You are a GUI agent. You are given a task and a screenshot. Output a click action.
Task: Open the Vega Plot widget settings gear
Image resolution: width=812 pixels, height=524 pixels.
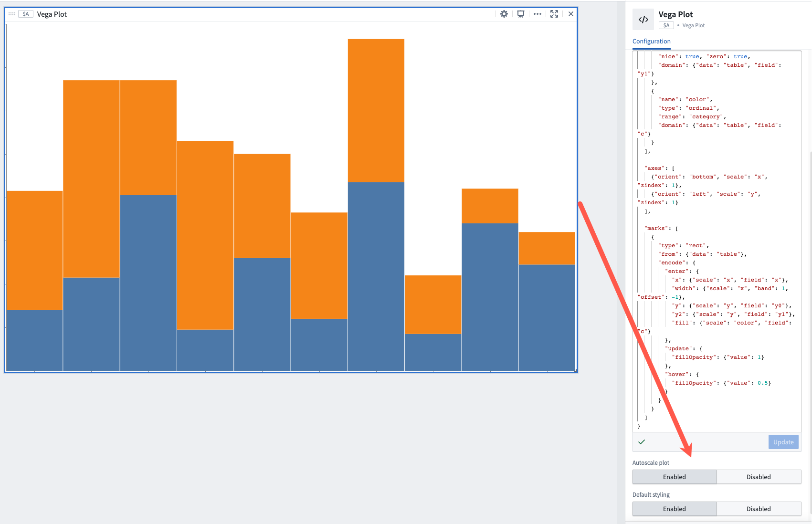[x=504, y=14]
